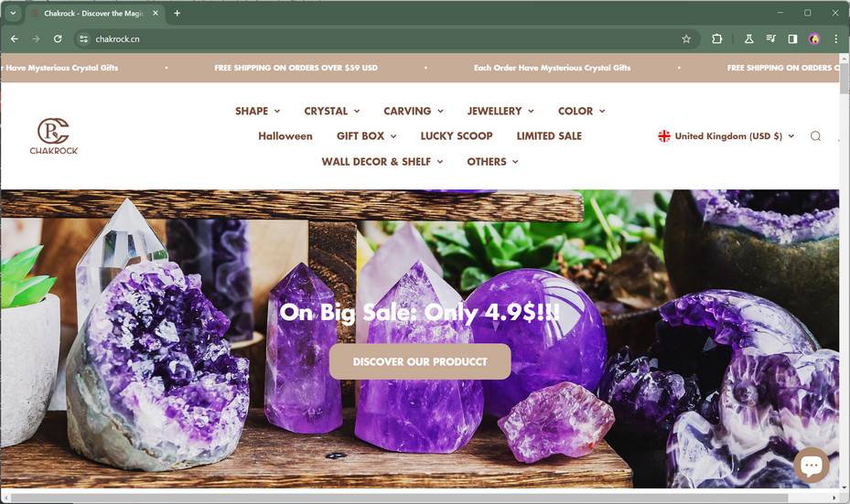Click the horizontal scrollbar at the bottom
This screenshot has height=504, width=850.
[399, 498]
